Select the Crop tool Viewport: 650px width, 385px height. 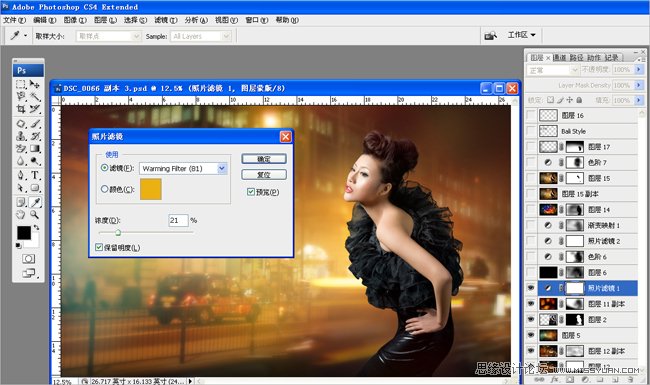click(21, 109)
